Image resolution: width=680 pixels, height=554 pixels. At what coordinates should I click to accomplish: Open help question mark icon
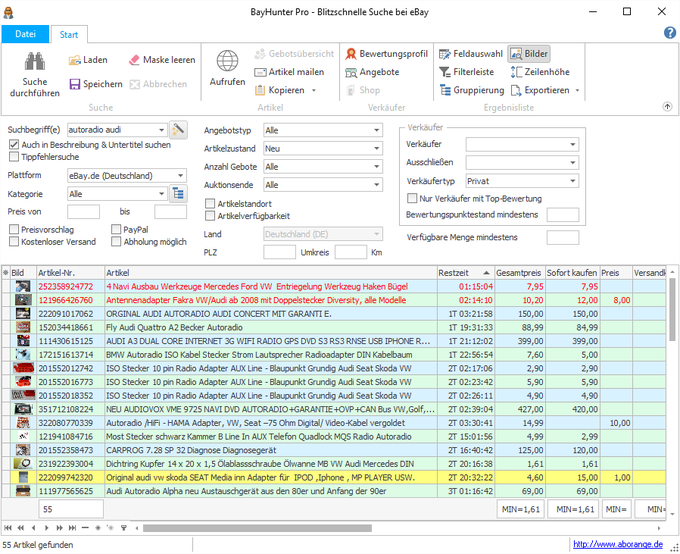tap(670, 33)
